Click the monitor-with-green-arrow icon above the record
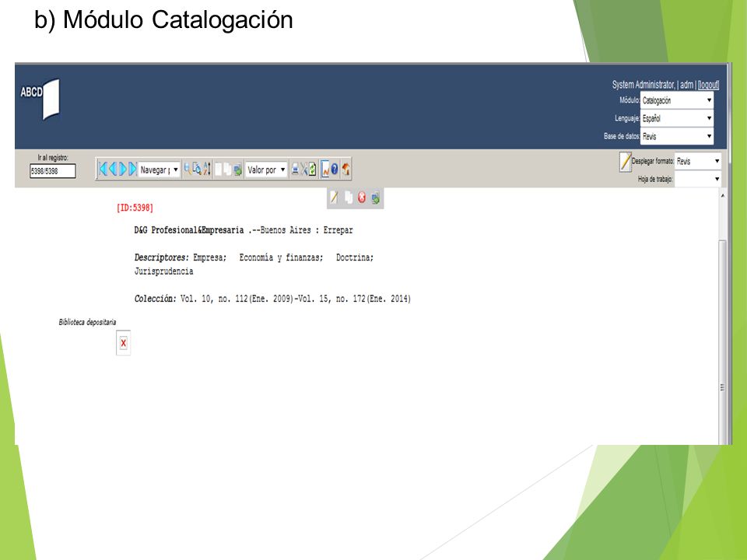 pyautogui.click(x=375, y=198)
